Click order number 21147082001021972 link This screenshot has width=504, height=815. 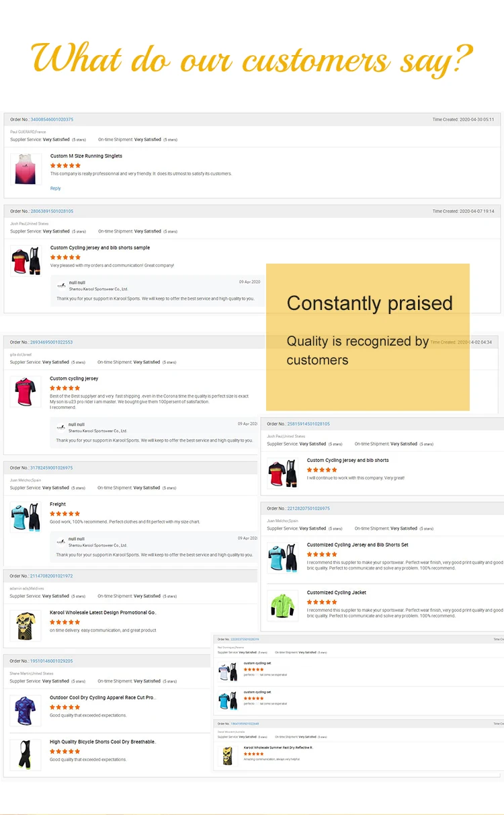click(x=51, y=576)
